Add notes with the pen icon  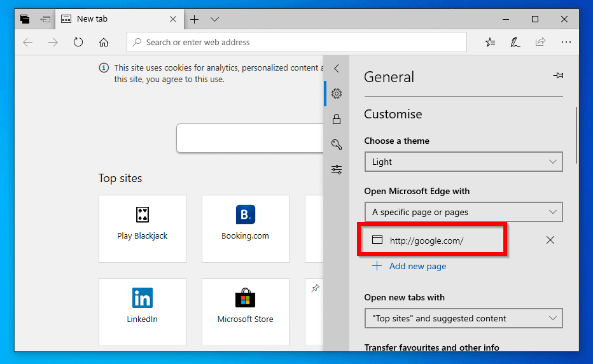click(x=515, y=42)
